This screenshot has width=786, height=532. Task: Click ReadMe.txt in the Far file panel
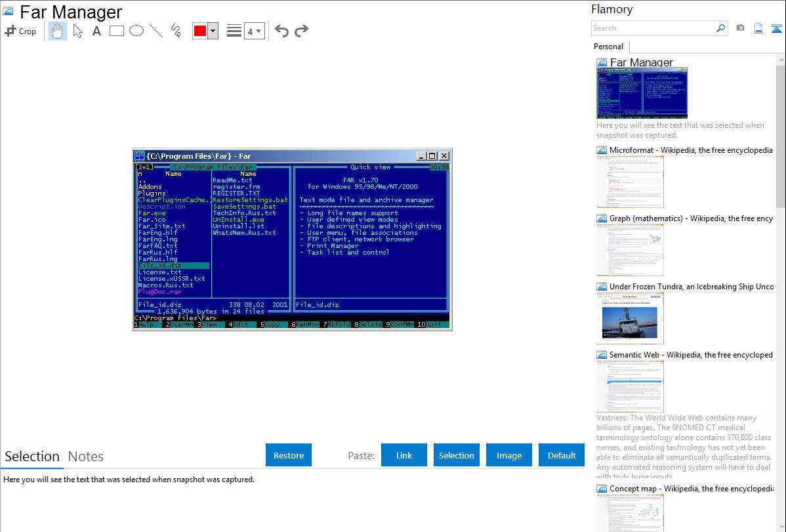coord(232,180)
